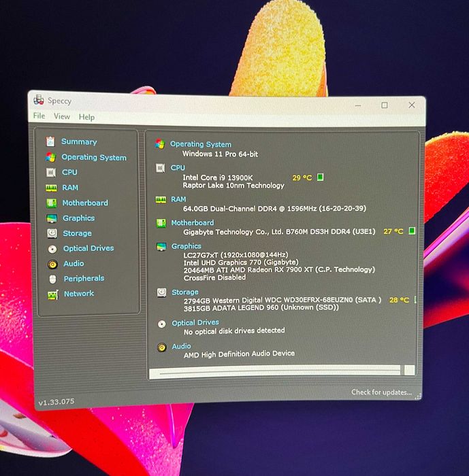Viewport: 469px width, 476px height.
Task: Click the 28 °C storage temperature reading
Action: (x=399, y=300)
